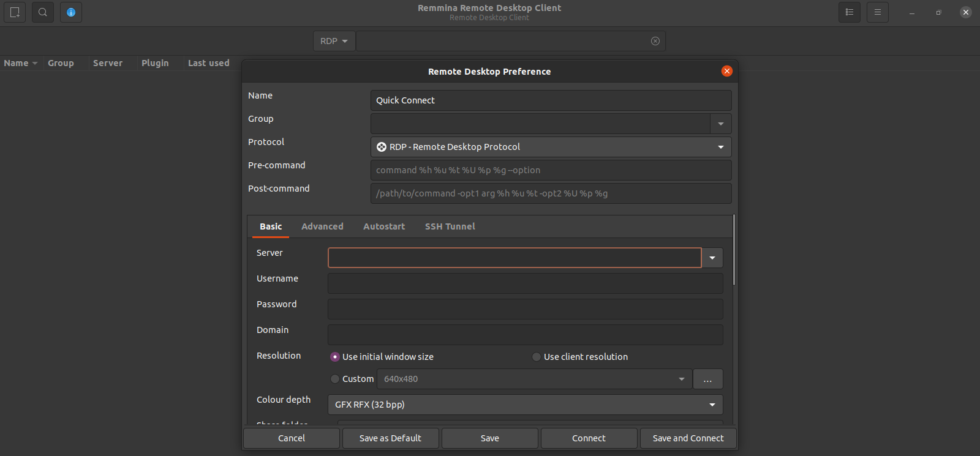Sort by the Name column header
980x456 pixels.
(x=21, y=63)
